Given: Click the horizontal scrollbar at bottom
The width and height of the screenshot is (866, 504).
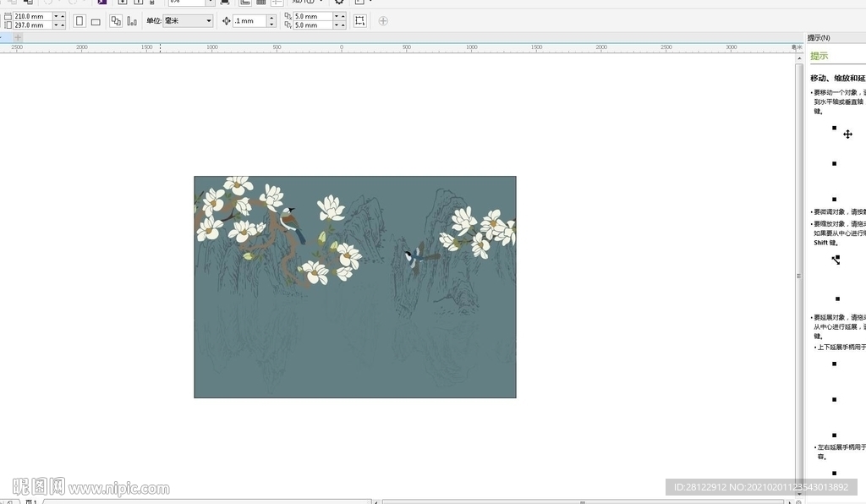Looking at the screenshot, I should pos(582,501).
